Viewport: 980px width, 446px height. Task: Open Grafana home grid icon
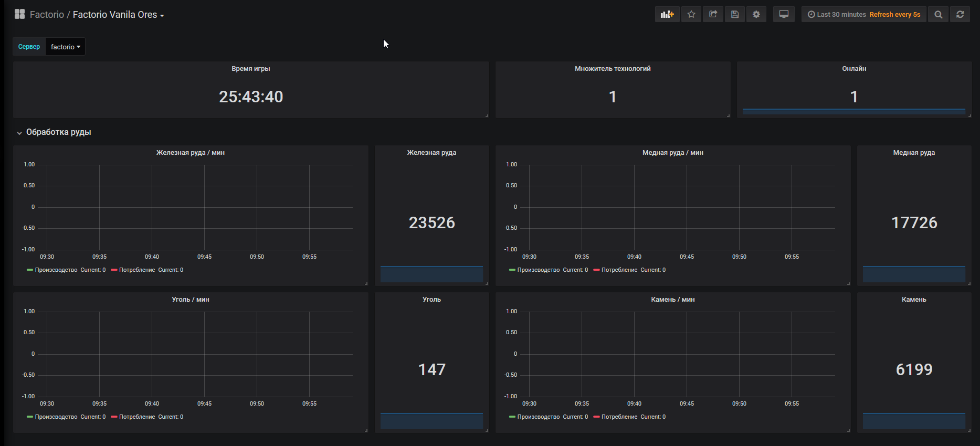pos(19,14)
